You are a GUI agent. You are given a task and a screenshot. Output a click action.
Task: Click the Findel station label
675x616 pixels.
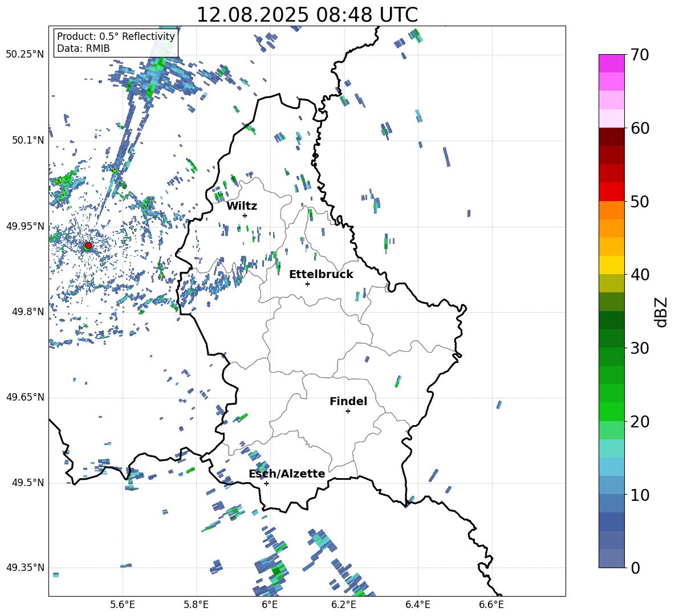348,401
